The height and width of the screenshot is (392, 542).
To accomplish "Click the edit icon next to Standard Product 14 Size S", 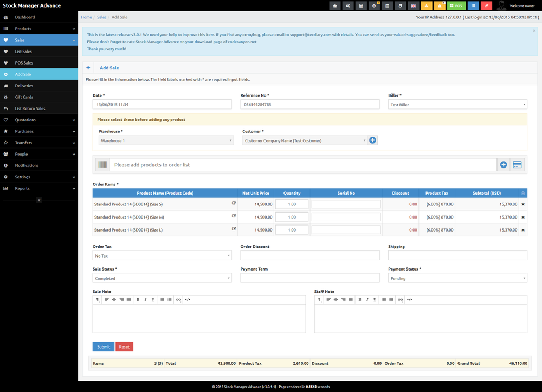I will pyautogui.click(x=234, y=203).
